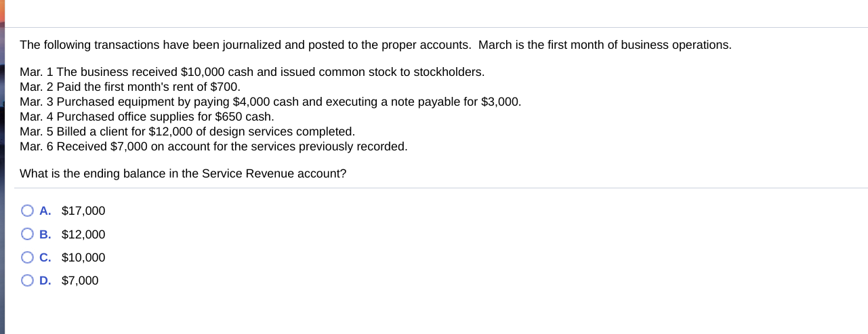Image resolution: width=868 pixels, height=334 pixels.
Task: Click the intro sentence about journalized transactions
Action: tap(375, 45)
